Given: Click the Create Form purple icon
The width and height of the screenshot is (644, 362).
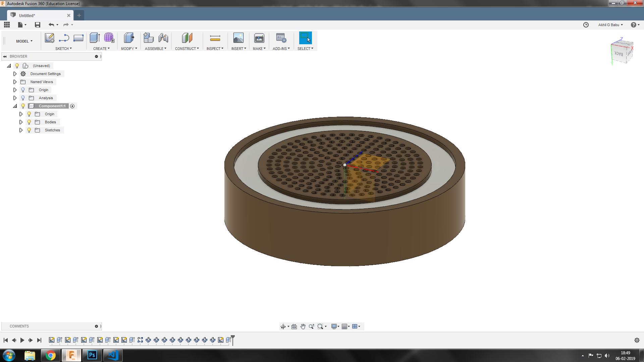Looking at the screenshot, I should pos(109,38).
